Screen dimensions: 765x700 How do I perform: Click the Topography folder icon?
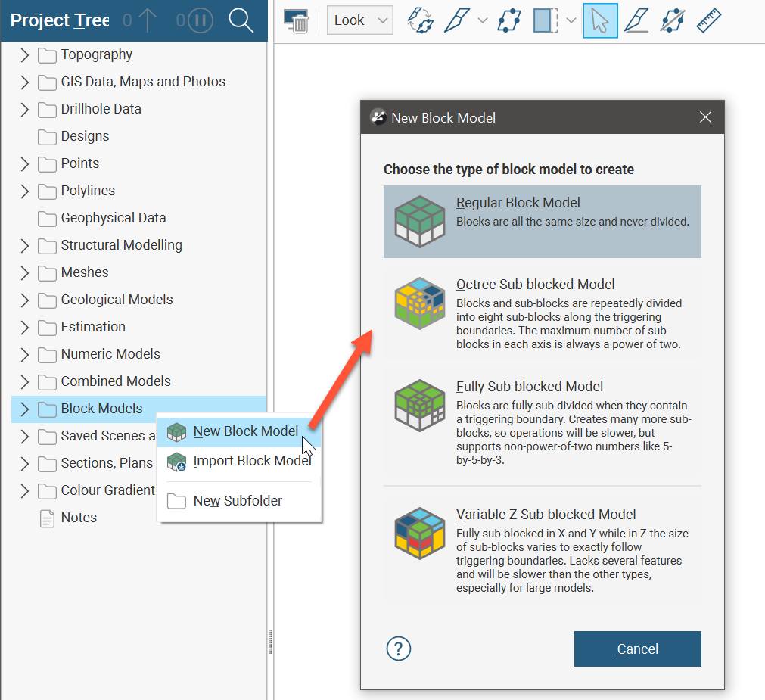(47, 55)
